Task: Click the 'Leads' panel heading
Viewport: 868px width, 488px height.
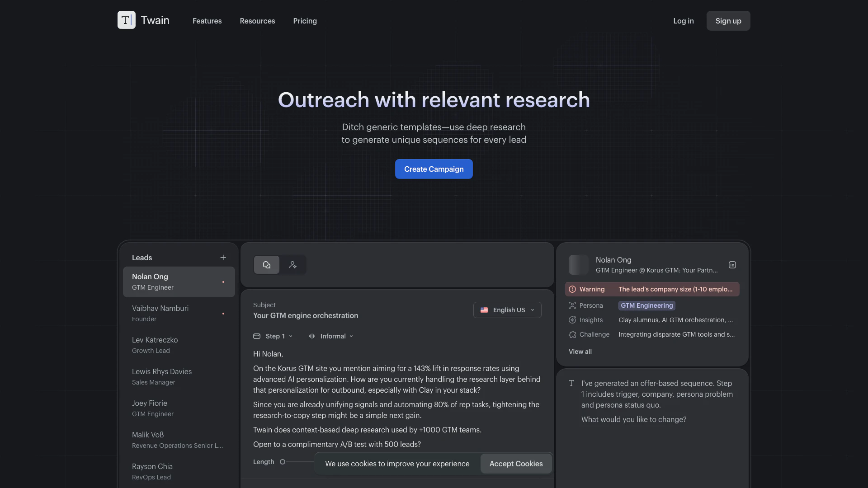Action: (x=142, y=258)
